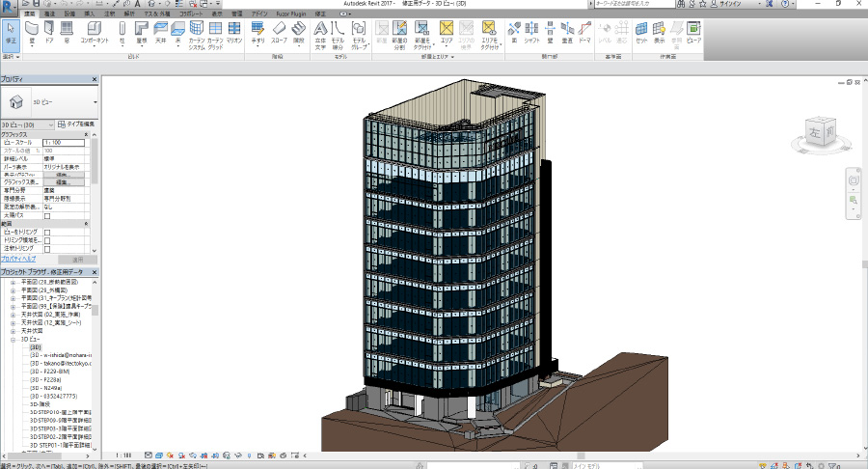The height and width of the screenshot is (469, 868).
Task: Expand the 平面図 (26_外構図) node
Action: click(14, 290)
